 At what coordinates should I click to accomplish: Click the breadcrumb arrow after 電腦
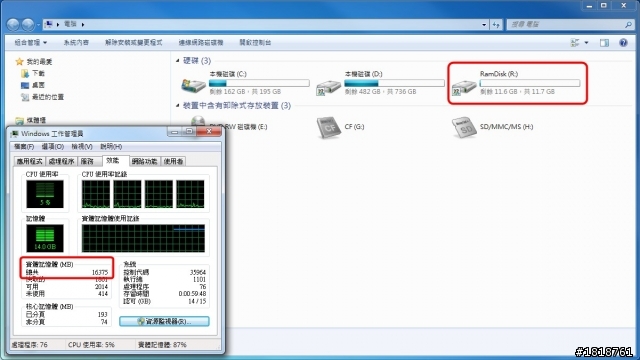click(x=83, y=24)
